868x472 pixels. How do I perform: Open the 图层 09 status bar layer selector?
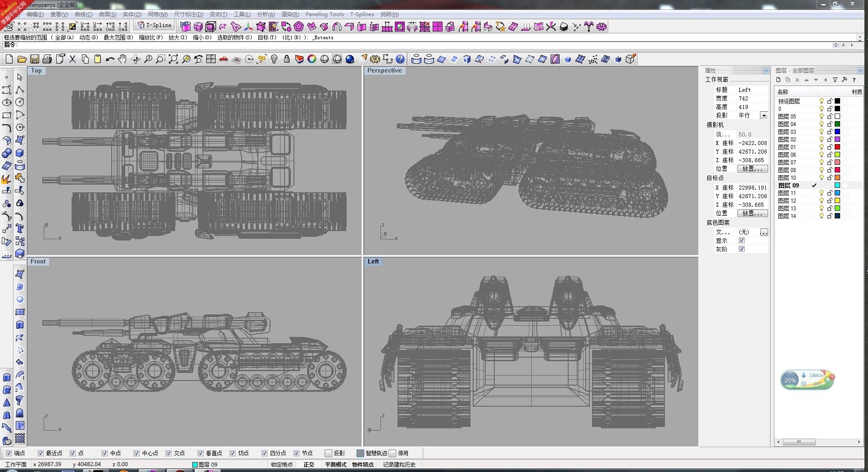(x=205, y=464)
